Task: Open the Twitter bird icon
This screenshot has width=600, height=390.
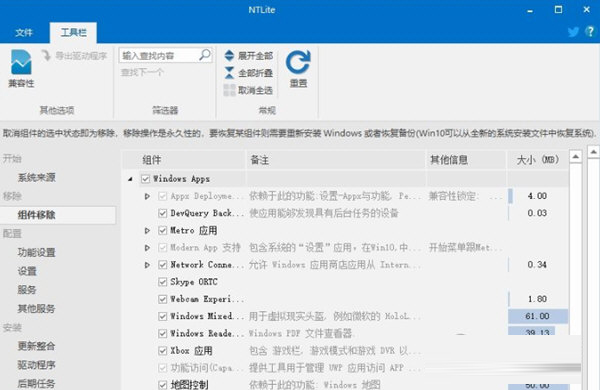Action: point(573,32)
